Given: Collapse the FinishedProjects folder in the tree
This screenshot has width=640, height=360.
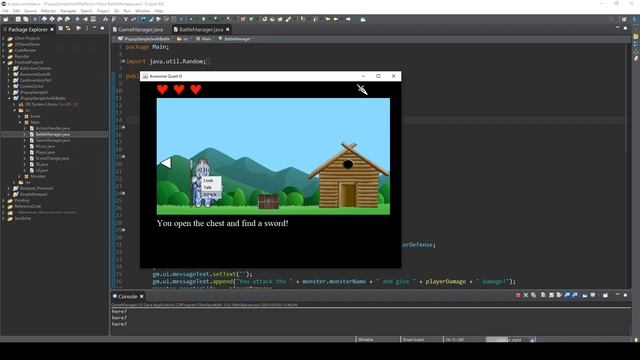Looking at the screenshot, I should (x=4, y=62).
